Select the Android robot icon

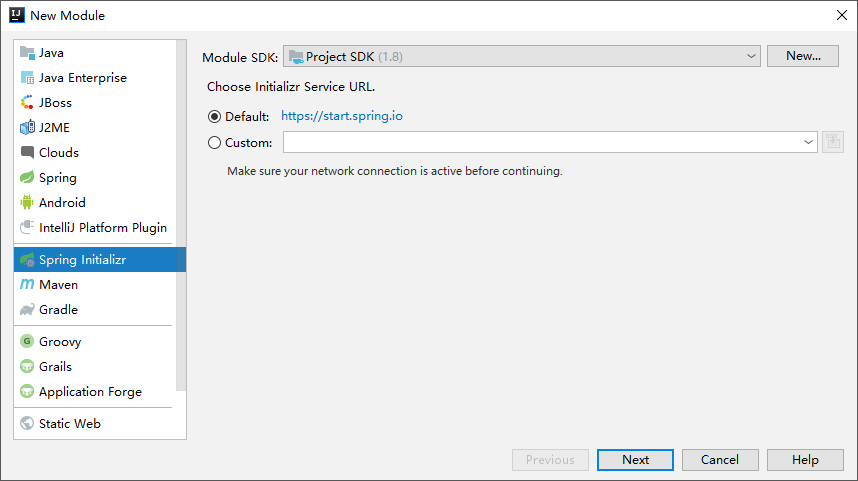(27, 202)
